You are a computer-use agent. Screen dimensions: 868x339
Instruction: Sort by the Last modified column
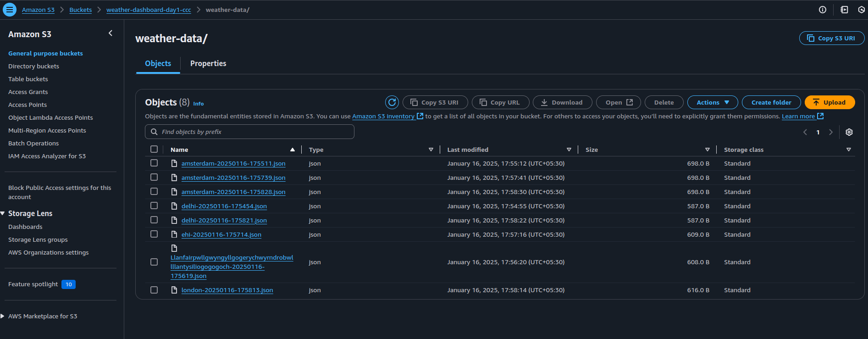pos(468,150)
